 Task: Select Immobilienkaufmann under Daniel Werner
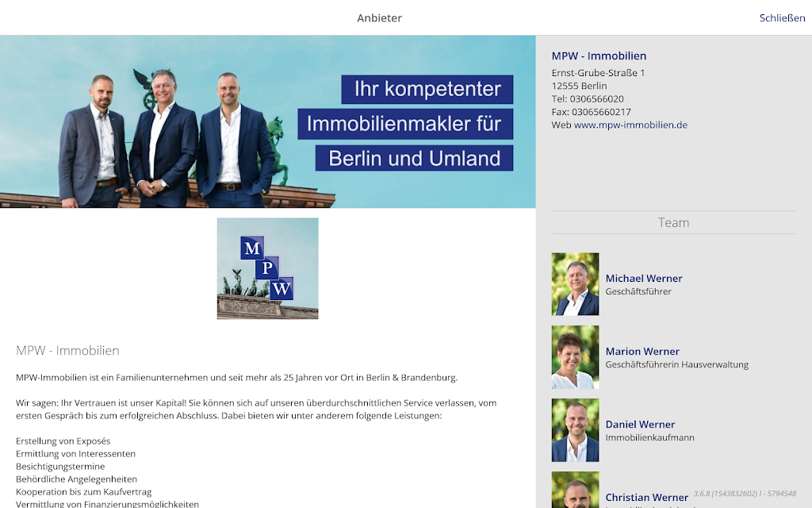click(650, 437)
